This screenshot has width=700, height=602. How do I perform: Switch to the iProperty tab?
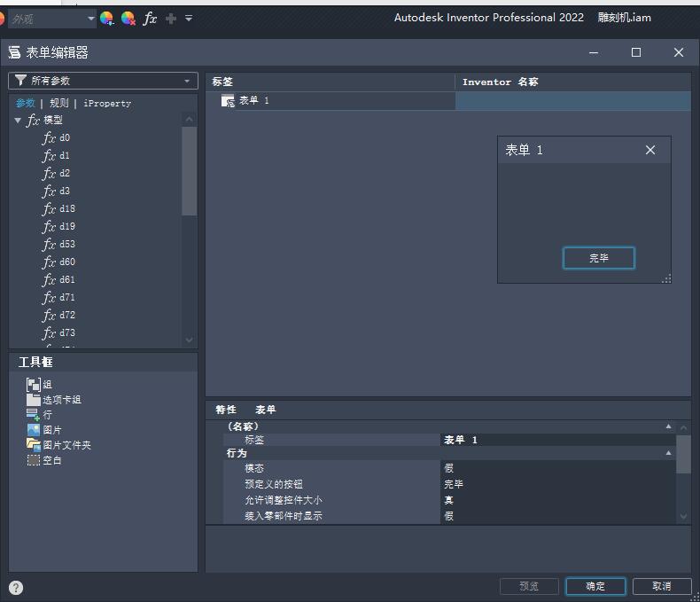[x=107, y=103]
